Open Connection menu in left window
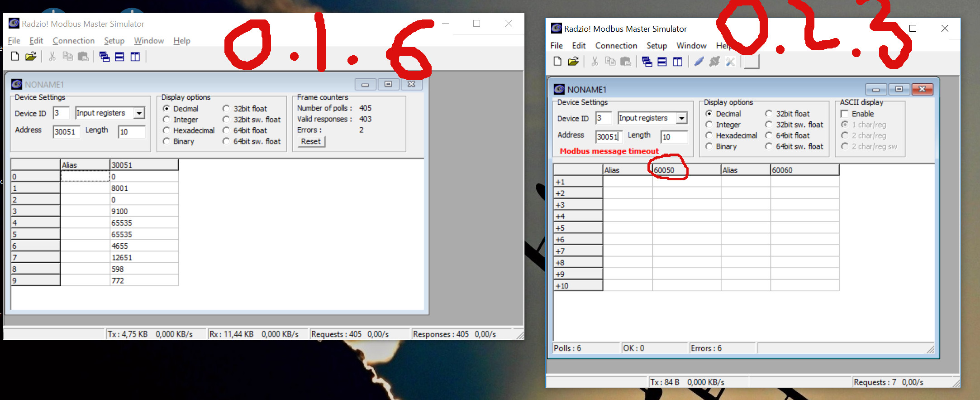 73,41
